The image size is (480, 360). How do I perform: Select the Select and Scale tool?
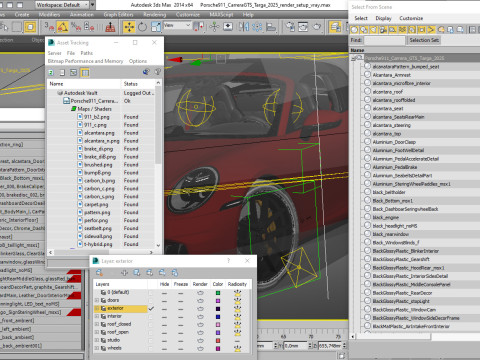click(156, 27)
